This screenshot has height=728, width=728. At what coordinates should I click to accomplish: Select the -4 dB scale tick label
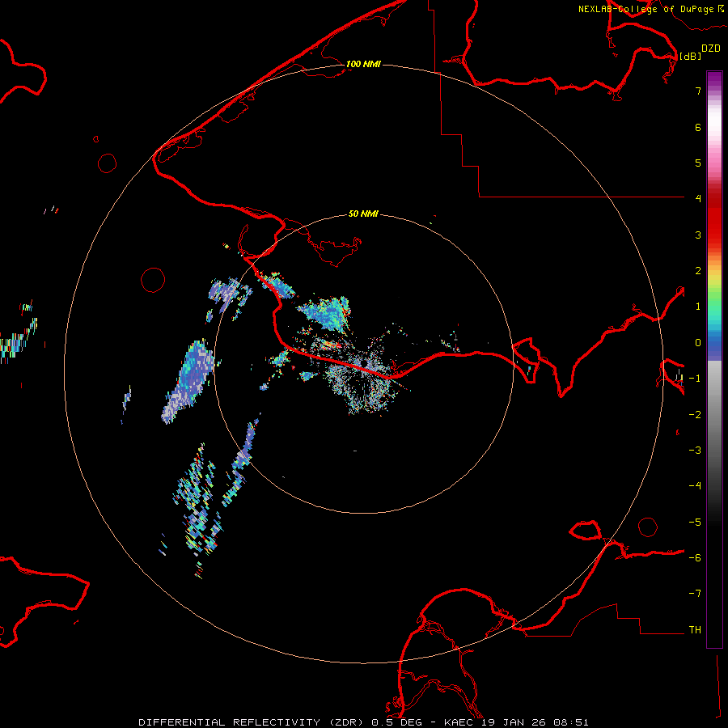click(x=695, y=486)
